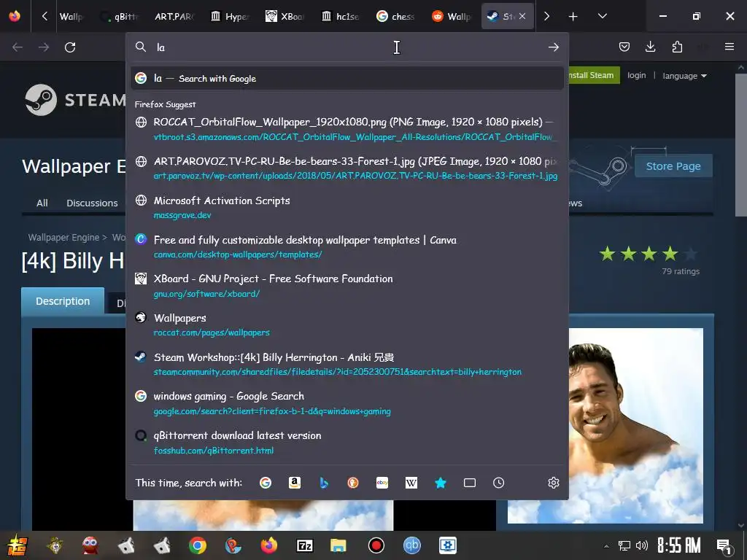Search this time with Amazon icon
The width and height of the screenshot is (747, 560).
pyautogui.click(x=295, y=483)
